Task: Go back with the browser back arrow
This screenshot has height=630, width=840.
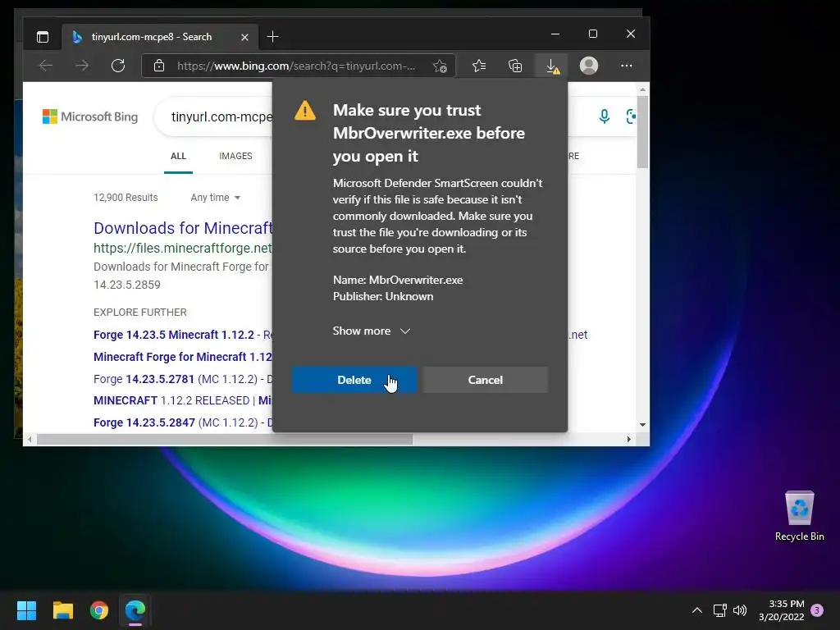Action: coord(46,66)
